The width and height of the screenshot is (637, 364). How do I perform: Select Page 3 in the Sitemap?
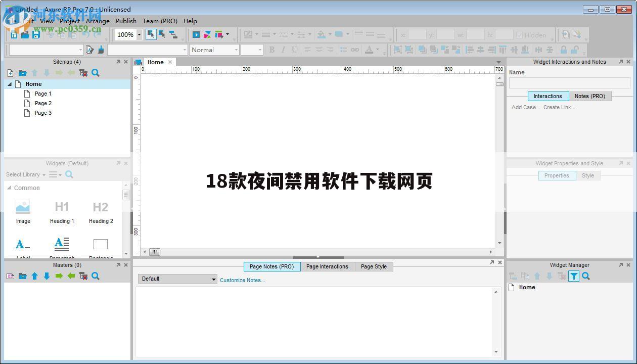click(x=43, y=113)
